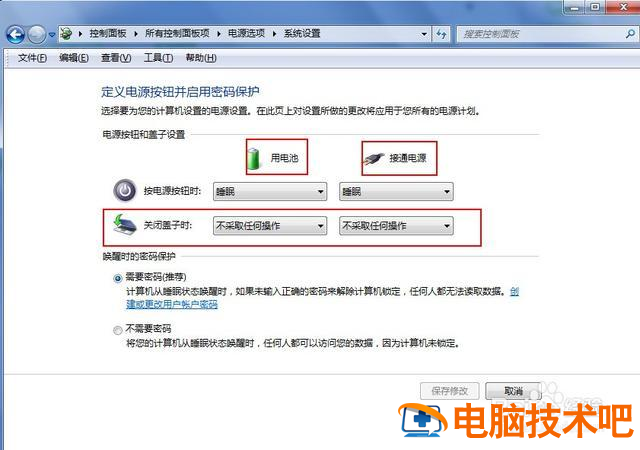Click the laptop lid close icon
The image size is (640, 450).
click(124, 225)
